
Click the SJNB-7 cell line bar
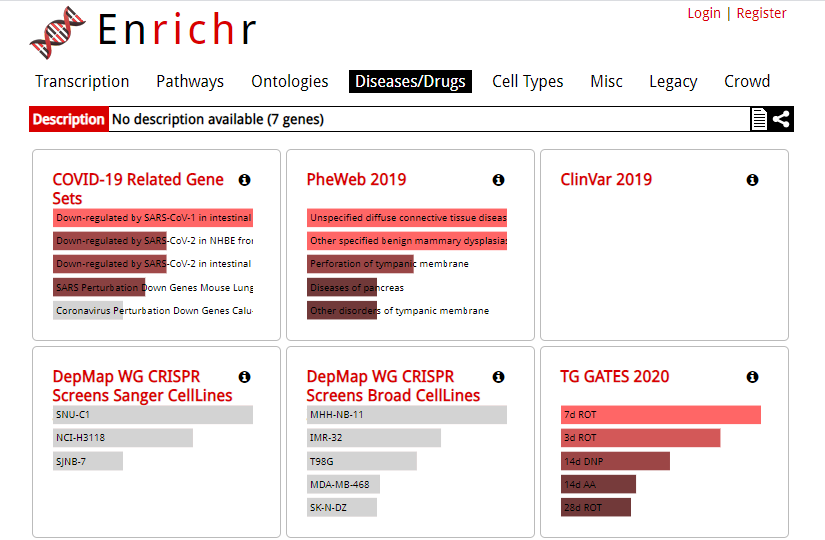[88, 461]
